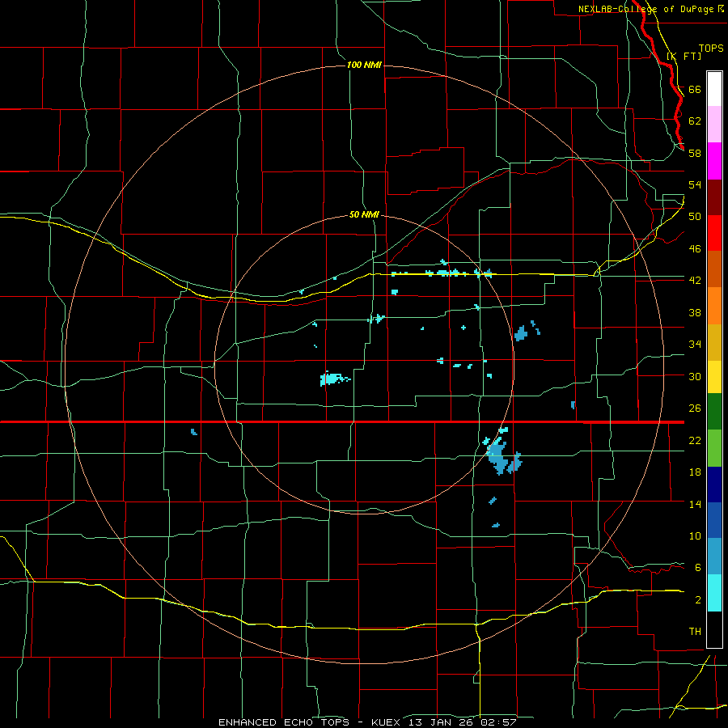The image size is (728, 728).
Task: Click the 100 NMI range ring label
Action: [364, 65]
